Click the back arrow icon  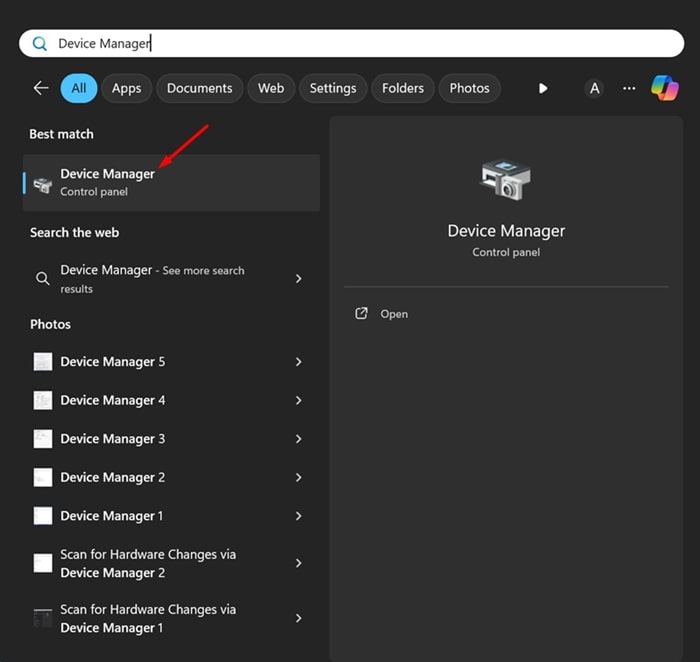click(x=41, y=88)
